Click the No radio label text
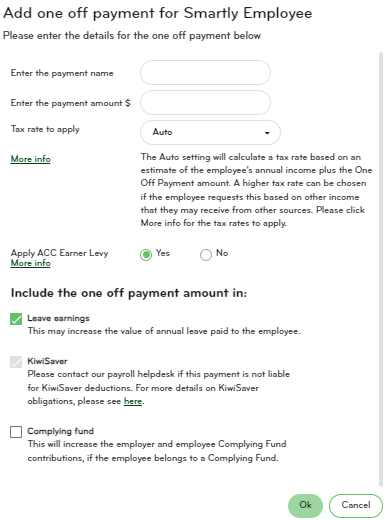This screenshot has width=387, height=520. click(222, 253)
